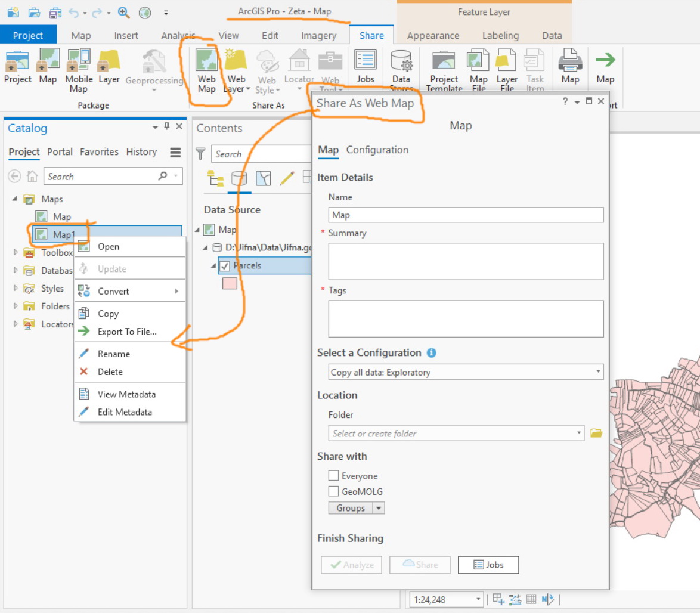Open the Project ribbon tab
Viewport: 700px width, 613px height.
click(x=27, y=35)
